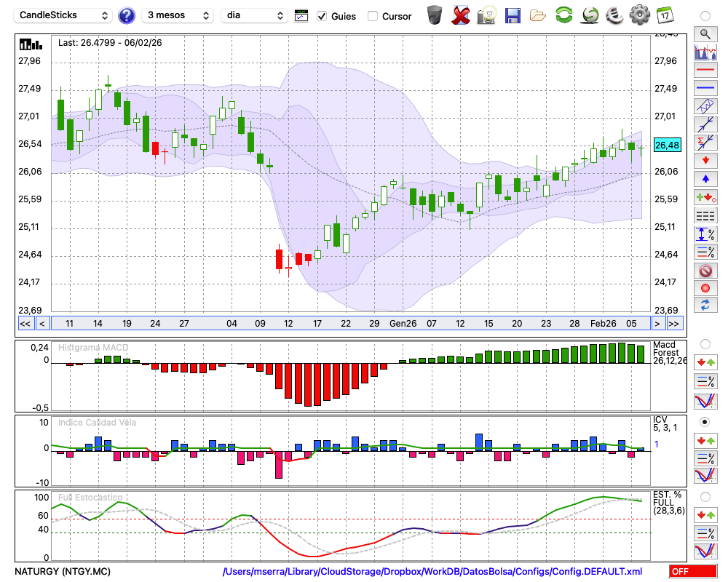Click the green plus red arrow signals icon

coord(705,197)
